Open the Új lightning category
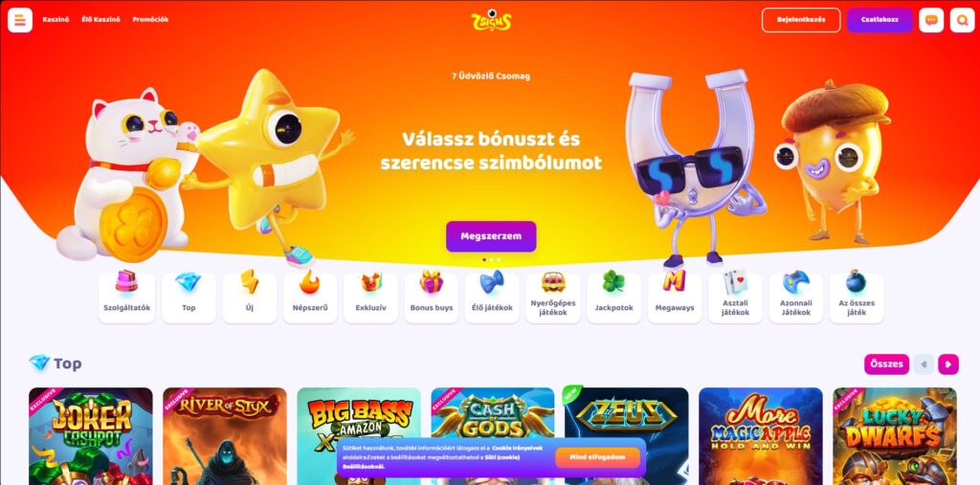The height and width of the screenshot is (485, 980). click(x=250, y=297)
